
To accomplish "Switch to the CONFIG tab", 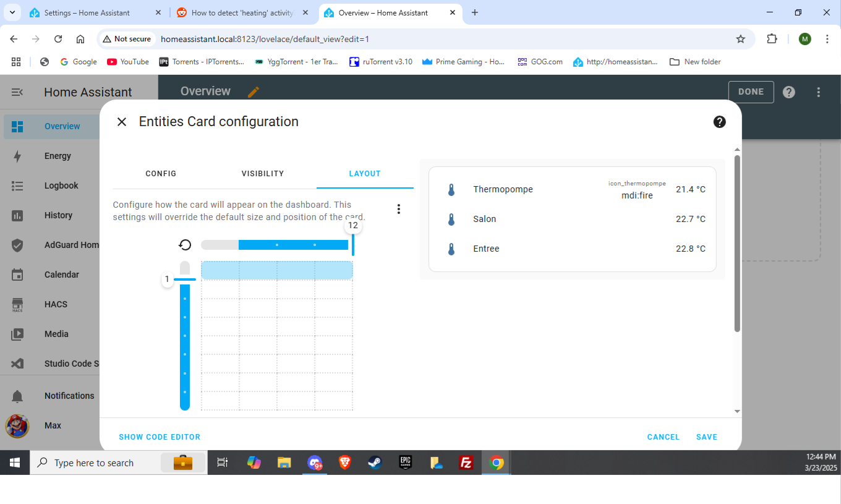I will pyautogui.click(x=161, y=174).
